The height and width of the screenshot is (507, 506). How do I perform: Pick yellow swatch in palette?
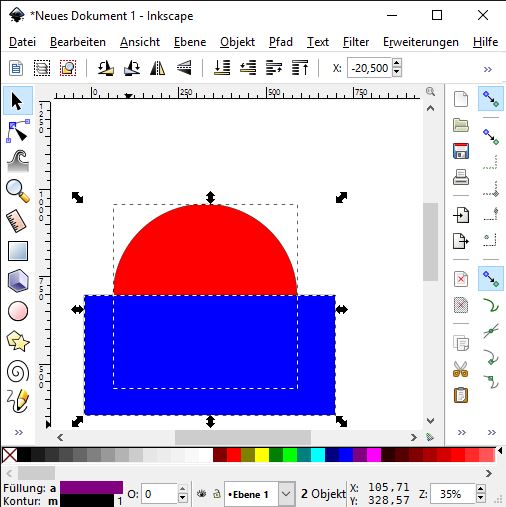tap(262, 455)
